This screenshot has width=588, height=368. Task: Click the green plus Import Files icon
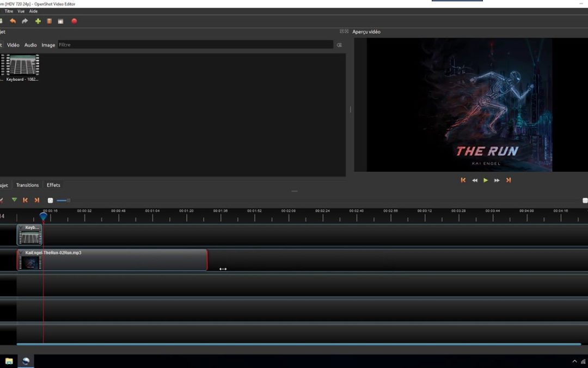tap(38, 21)
